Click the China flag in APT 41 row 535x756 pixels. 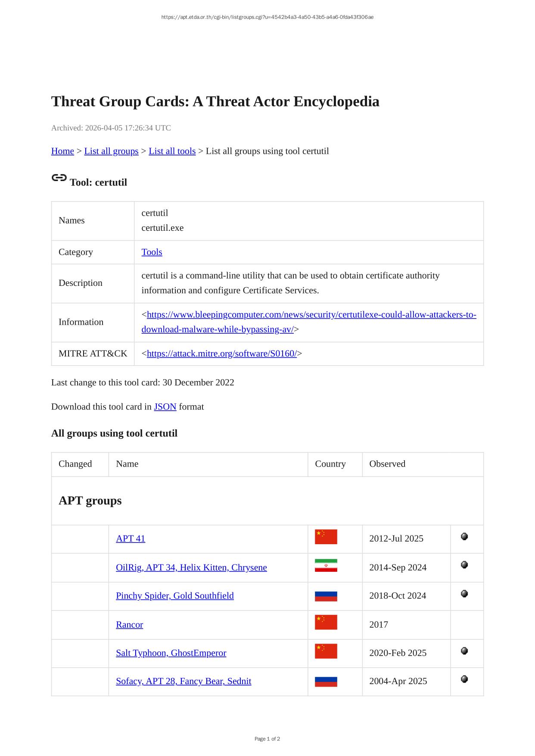326,537
